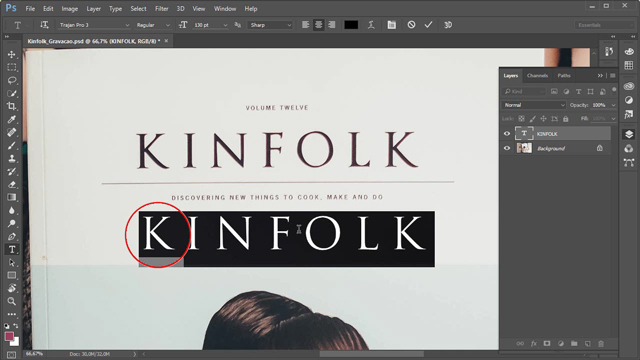The width and height of the screenshot is (640, 360).
Task: Open the Create Warped Text dialog
Action: pyautogui.click(x=371, y=25)
